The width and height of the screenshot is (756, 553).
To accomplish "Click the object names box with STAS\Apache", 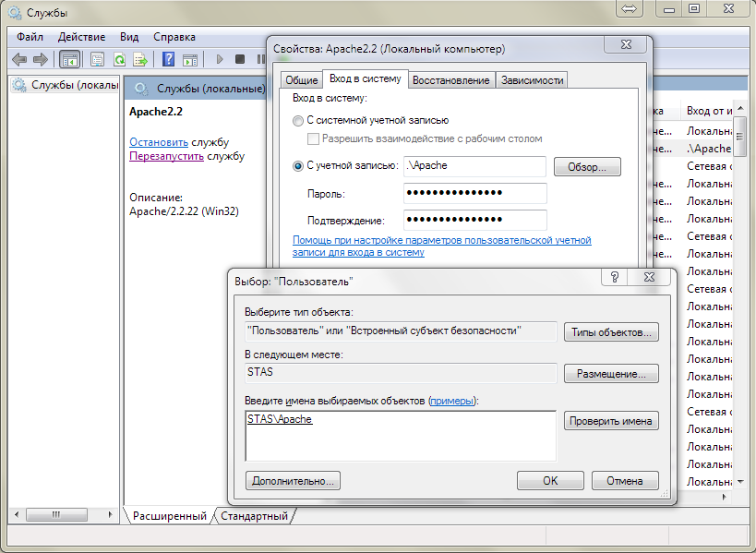I will click(x=401, y=436).
